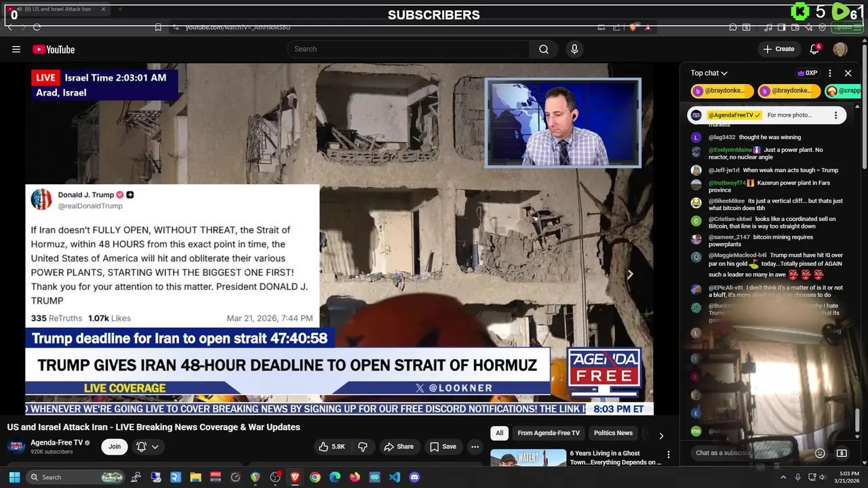Click the Windows taskbar search box
This screenshot has height=488, width=868.
coord(75,477)
